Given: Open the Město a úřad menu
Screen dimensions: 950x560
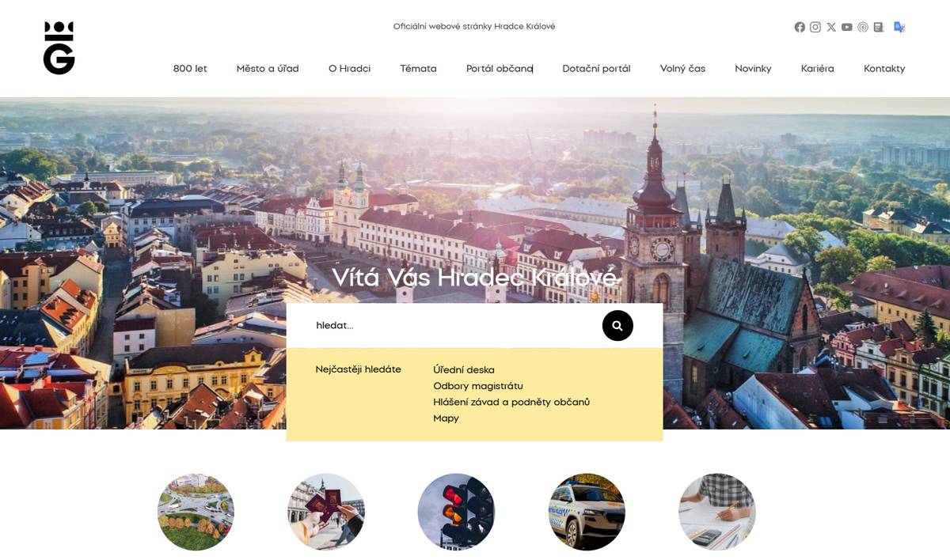Looking at the screenshot, I should [x=267, y=69].
